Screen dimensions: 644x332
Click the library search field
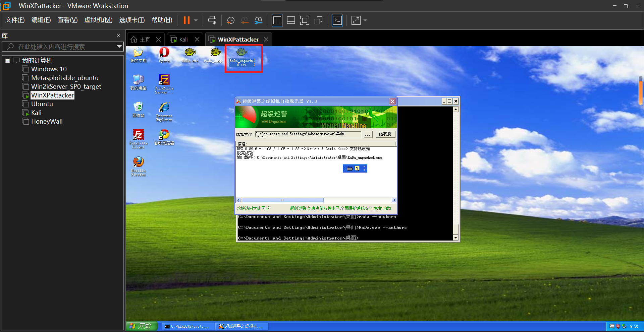[x=62, y=47]
